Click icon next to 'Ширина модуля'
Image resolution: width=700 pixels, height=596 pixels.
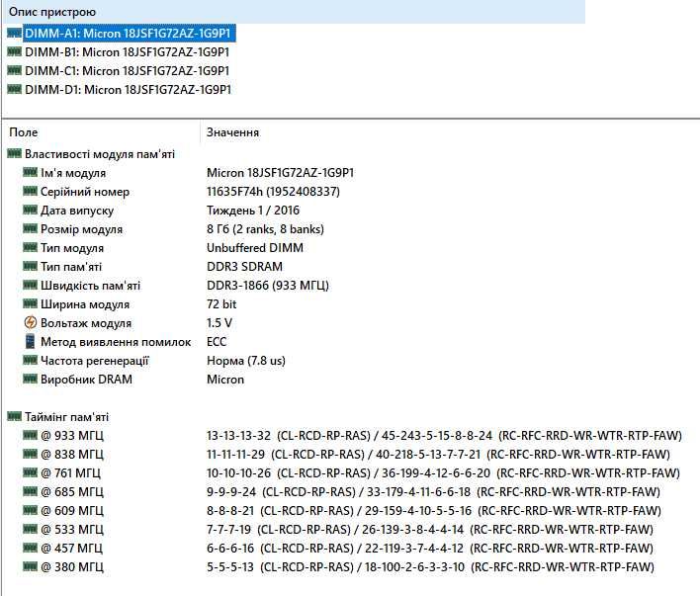(x=30, y=303)
